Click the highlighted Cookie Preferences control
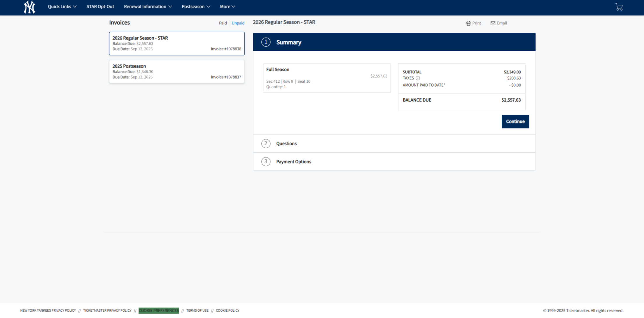The image size is (644, 318). (x=159, y=310)
